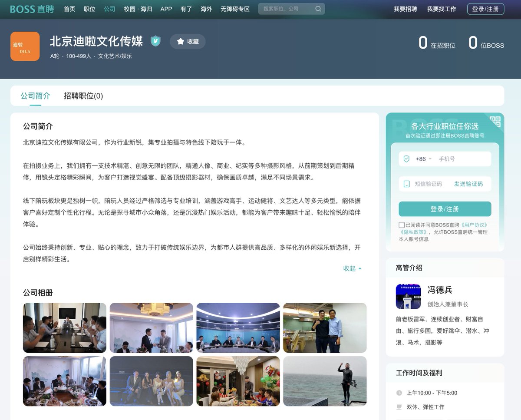The width and height of the screenshot is (521, 420).
Task: Click the 100-499人 company size text
Action: (79, 56)
